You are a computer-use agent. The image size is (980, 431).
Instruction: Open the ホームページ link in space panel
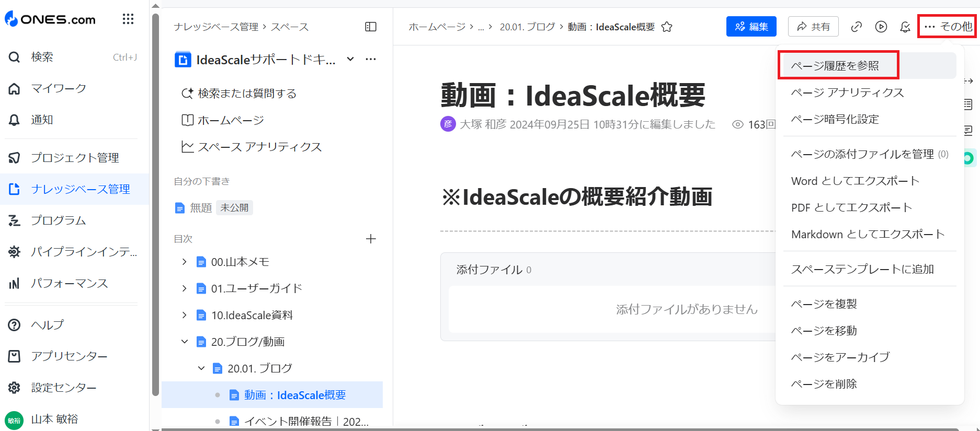coord(223,120)
